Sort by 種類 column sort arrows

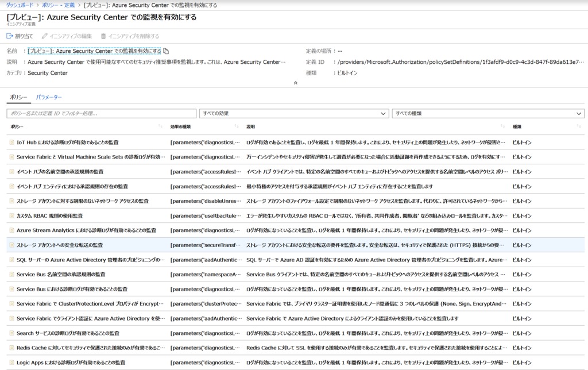(x=579, y=126)
